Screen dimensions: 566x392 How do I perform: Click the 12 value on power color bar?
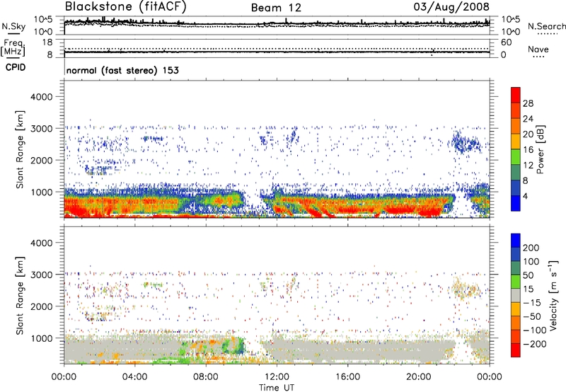(x=528, y=166)
